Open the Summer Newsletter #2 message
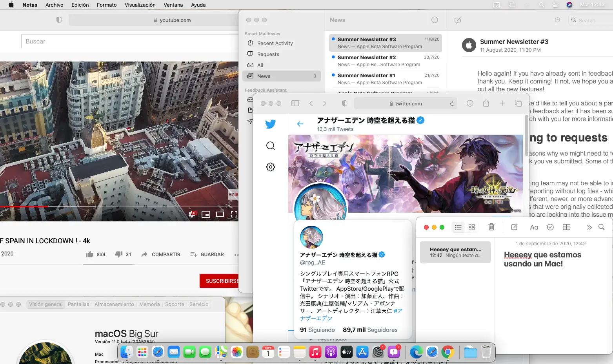Screen dimensions: 613x364 pyautogui.click(x=386, y=61)
